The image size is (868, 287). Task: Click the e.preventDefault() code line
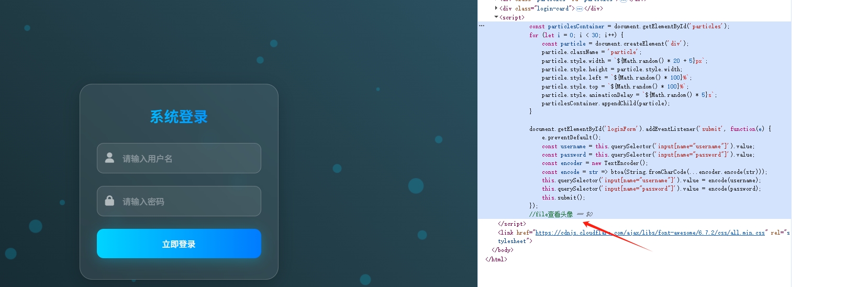pyautogui.click(x=571, y=137)
